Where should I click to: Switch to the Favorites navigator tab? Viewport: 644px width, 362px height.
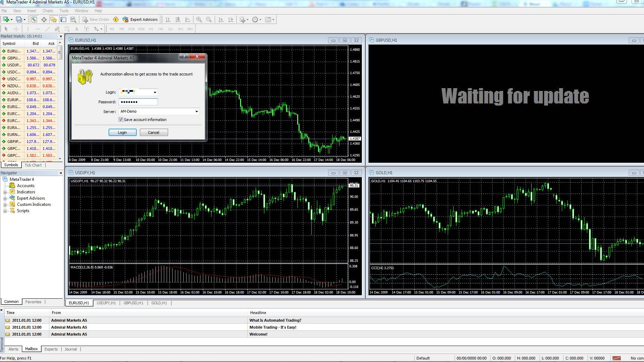point(33,302)
